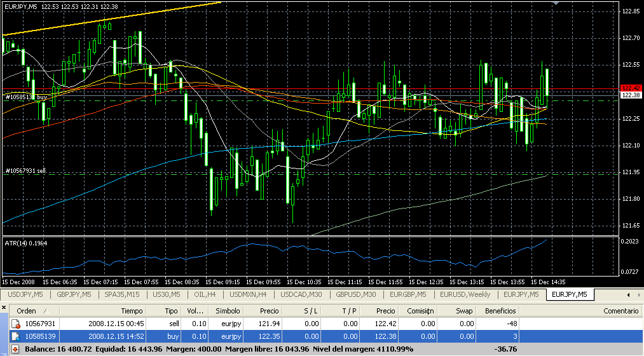This screenshot has width=644, height=356.
Task: Open the SPA35,M15 chart tab
Action: (x=121, y=294)
